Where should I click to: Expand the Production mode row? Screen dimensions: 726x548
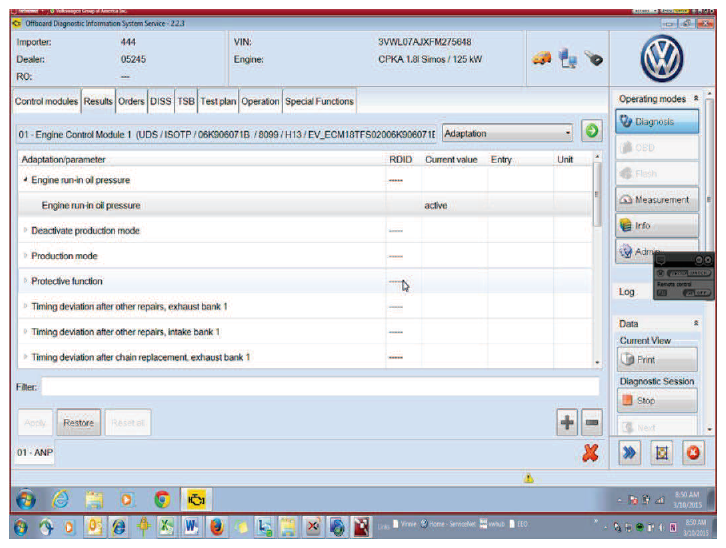point(25,255)
